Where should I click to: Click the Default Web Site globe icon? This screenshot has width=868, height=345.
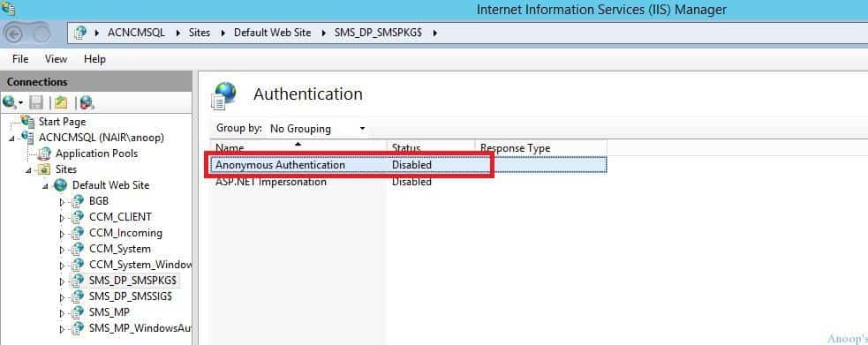61,185
